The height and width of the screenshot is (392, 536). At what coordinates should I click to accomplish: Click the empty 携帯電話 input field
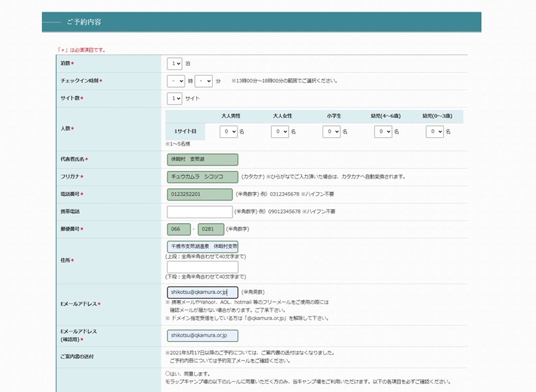point(200,211)
